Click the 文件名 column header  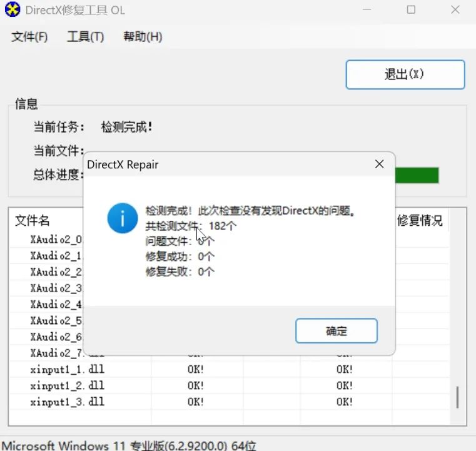click(32, 220)
